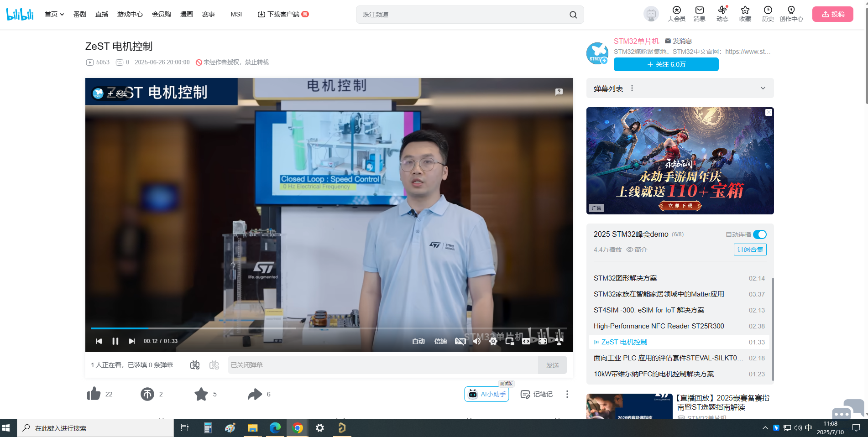Click the playlist scrollbar
The height and width of the screenshot is (437, 868).
coord(773,328)
